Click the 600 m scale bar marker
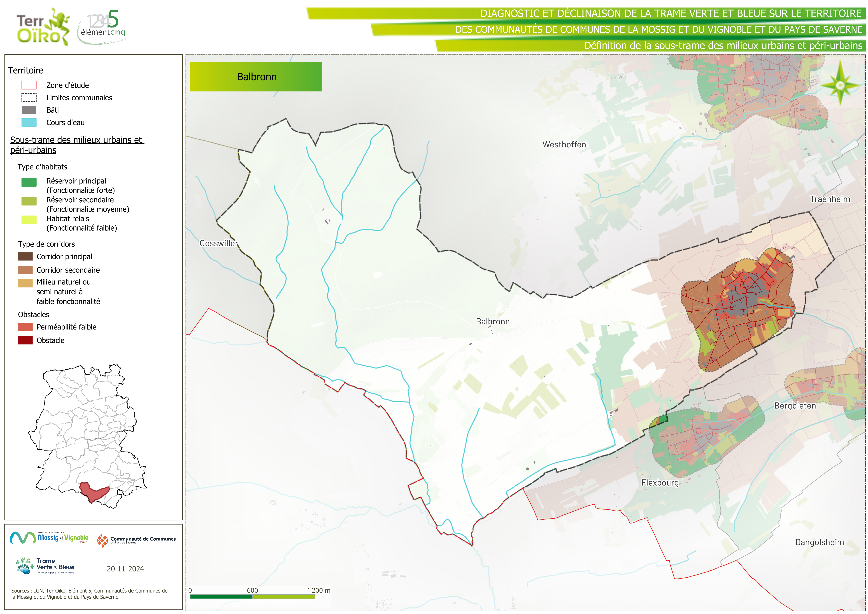This screenshot has width=868, height=614. (252, 591)
